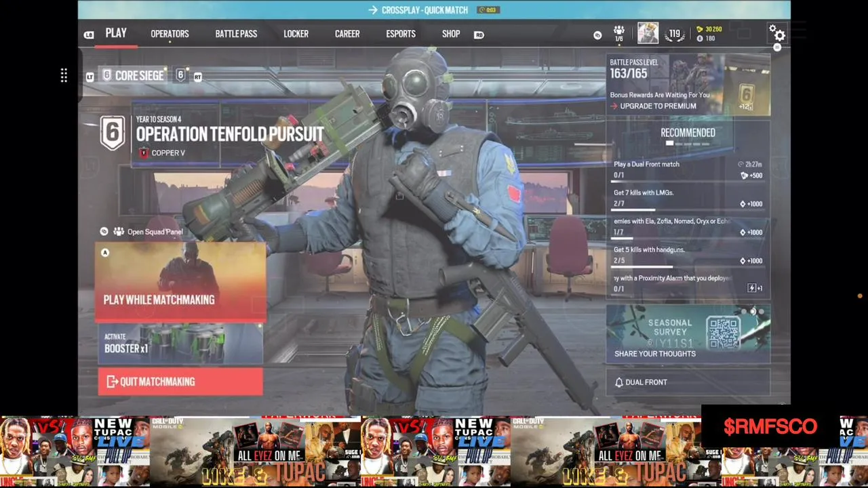Activate Booster x1

pyautogui.click(x=180, y=343)
